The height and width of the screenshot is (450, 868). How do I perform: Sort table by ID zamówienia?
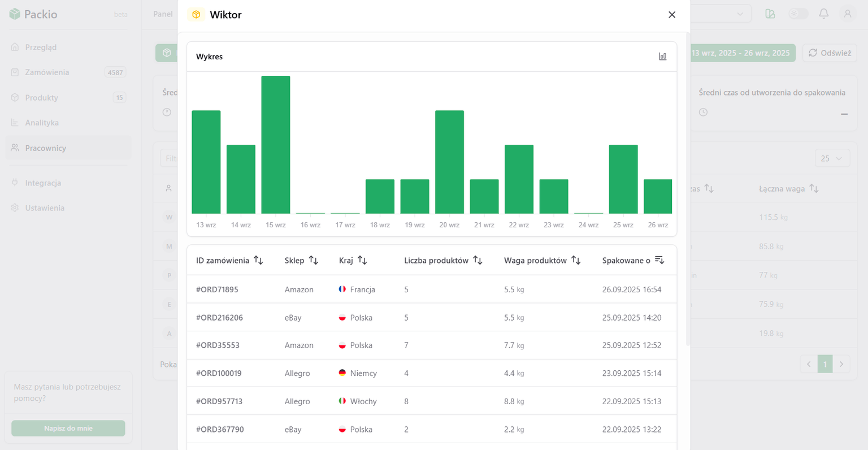(258, 260)
